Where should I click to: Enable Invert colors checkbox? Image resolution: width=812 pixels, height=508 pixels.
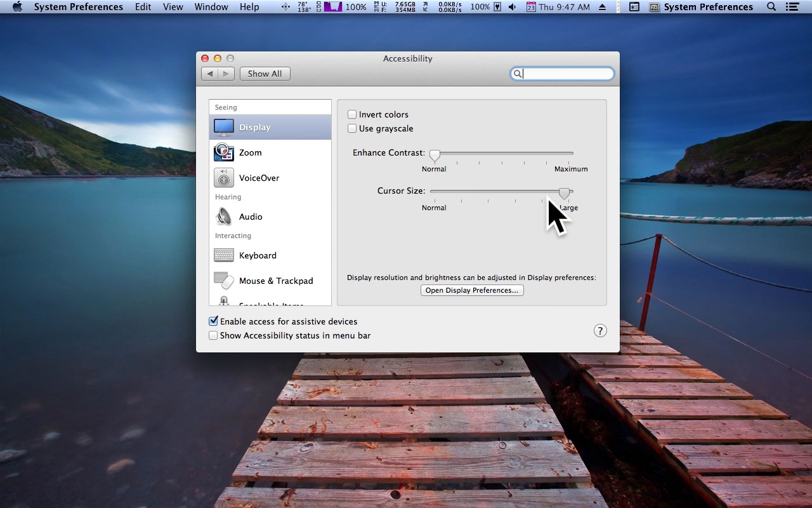352,114
